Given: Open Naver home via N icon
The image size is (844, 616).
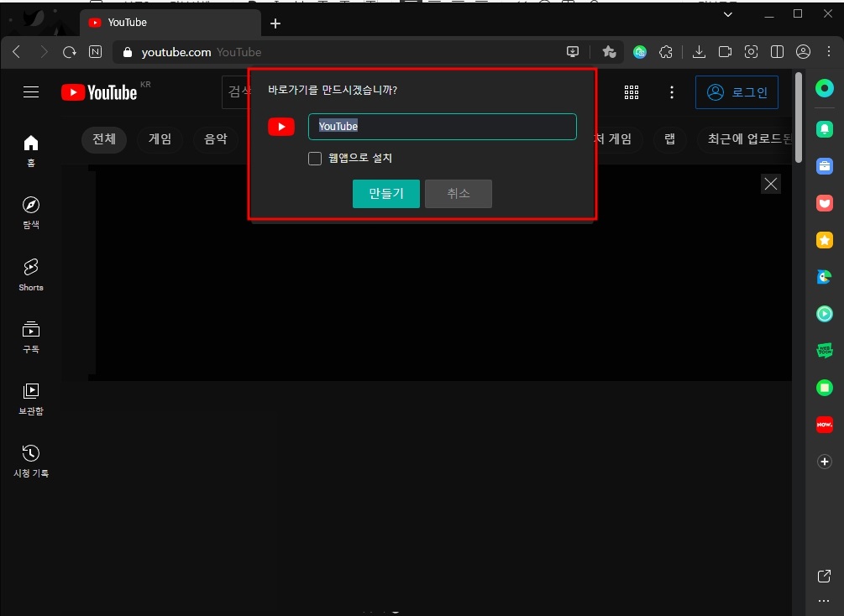Looking at the screenshot, I should pyautogui.click(x=95, y=52).
